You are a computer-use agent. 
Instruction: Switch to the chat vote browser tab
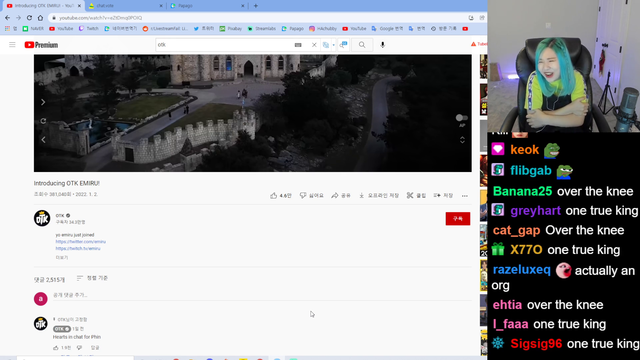(x=124, y=6)
